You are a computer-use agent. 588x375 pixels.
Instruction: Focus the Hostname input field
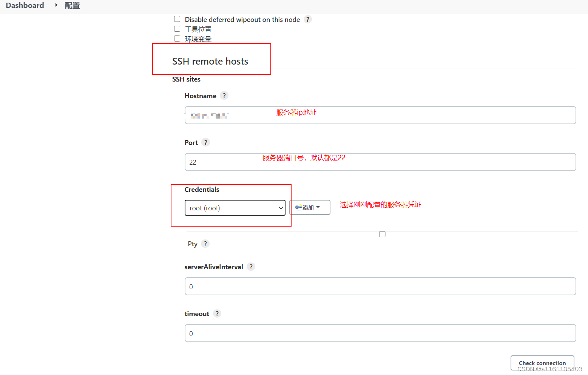pos(380,115)
